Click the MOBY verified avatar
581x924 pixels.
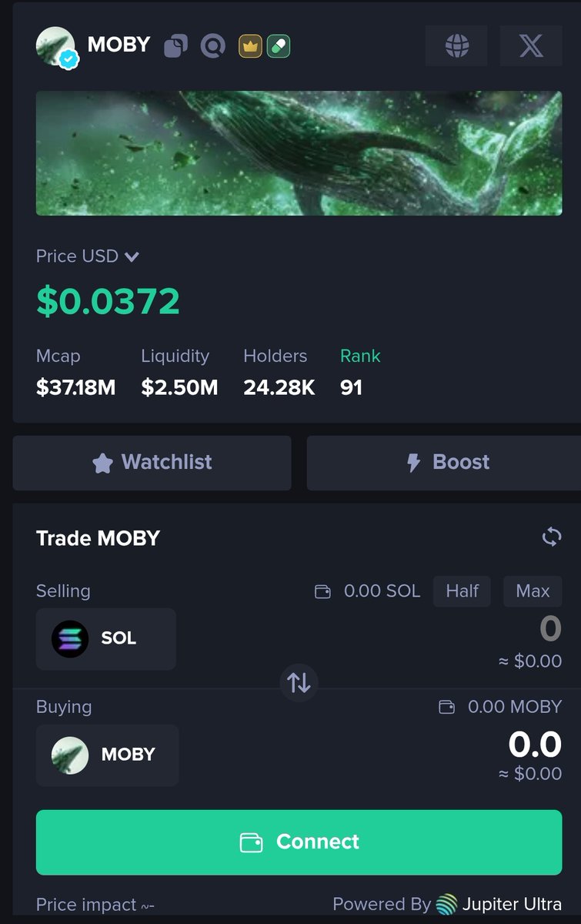[55, 46]
